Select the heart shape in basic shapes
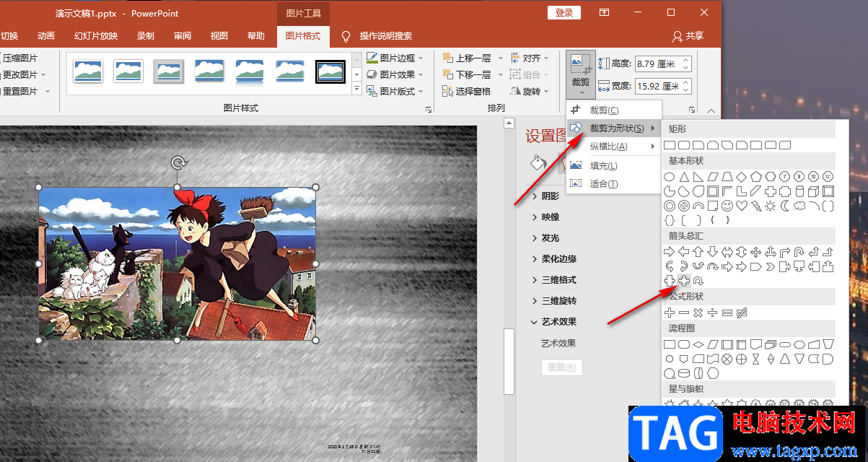868x462 pixels. coord(742,206)
